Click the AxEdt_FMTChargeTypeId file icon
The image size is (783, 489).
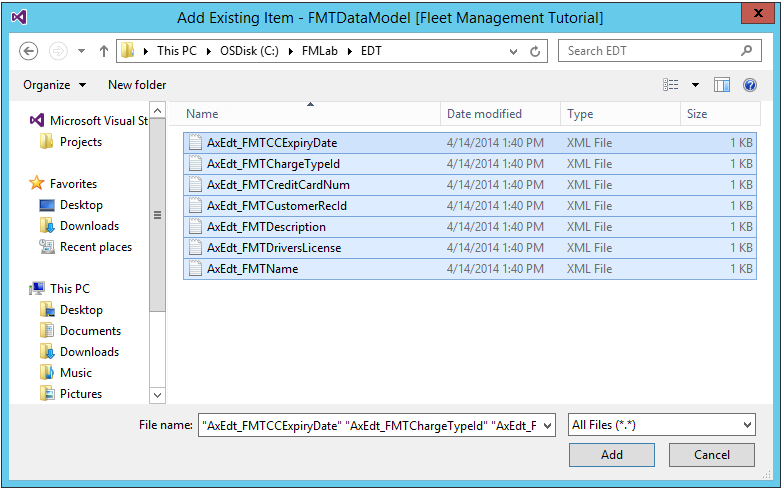pos(195,164)
